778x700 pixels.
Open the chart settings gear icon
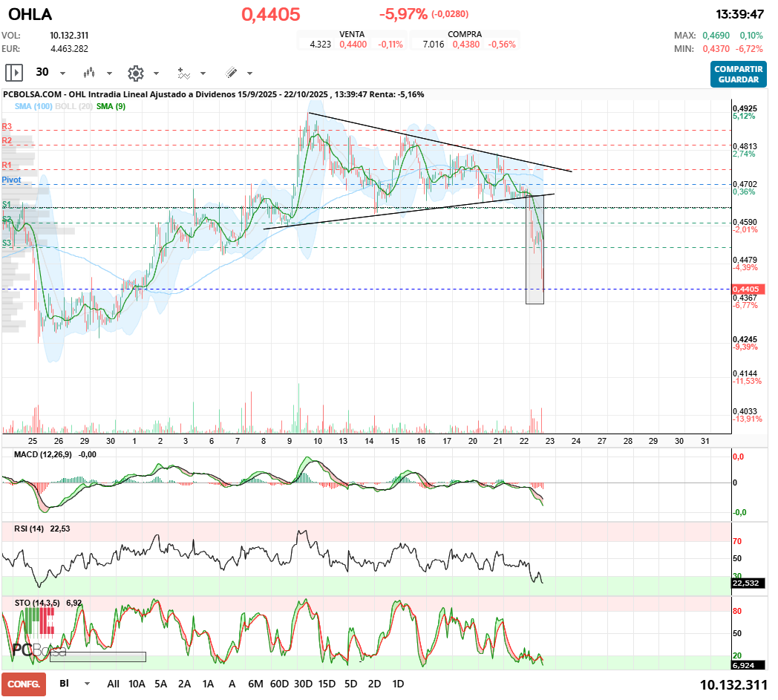point(135,73)
